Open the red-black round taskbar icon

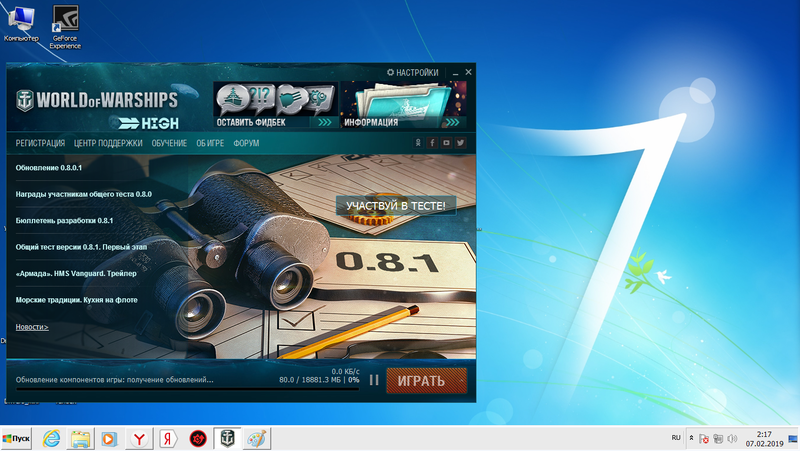click(197, 439)
